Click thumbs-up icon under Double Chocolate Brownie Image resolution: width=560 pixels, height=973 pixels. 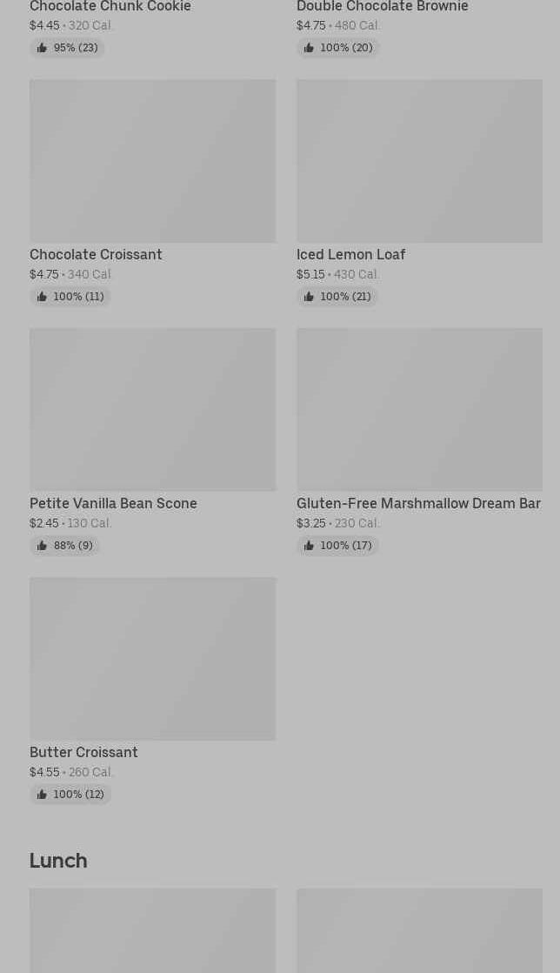[x=309, y=48]
